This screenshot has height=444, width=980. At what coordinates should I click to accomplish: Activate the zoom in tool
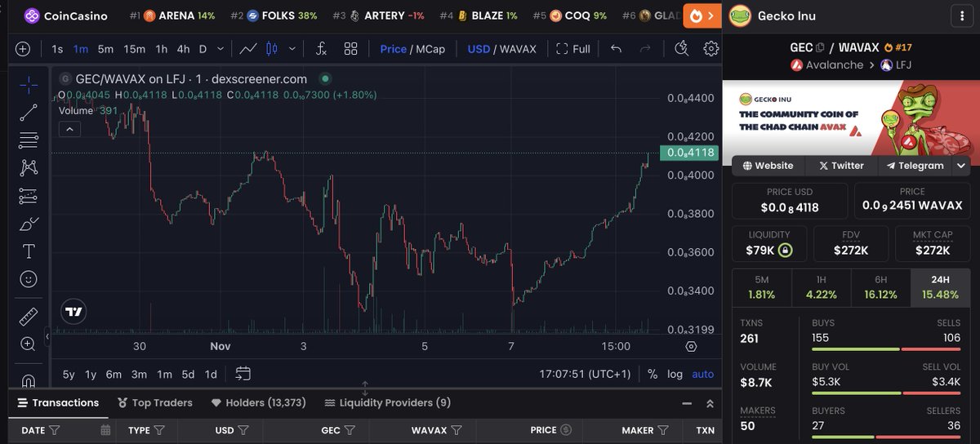click(x=29, y=344)
